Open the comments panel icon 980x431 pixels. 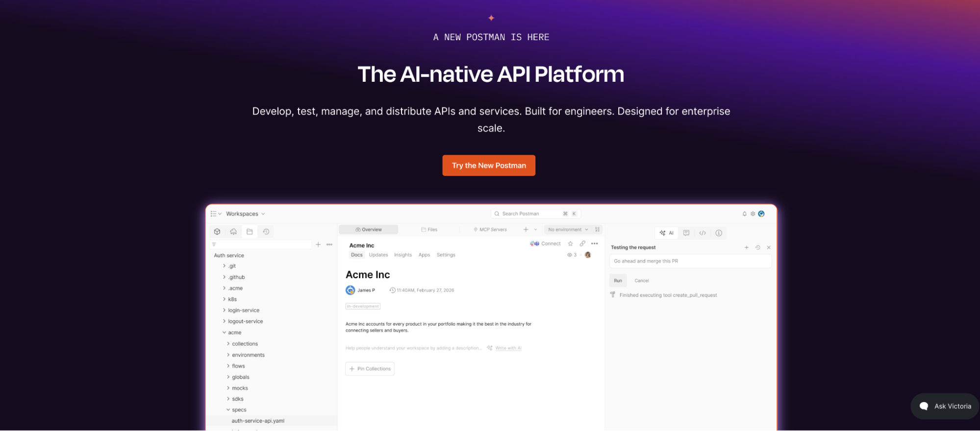point(686,233)
